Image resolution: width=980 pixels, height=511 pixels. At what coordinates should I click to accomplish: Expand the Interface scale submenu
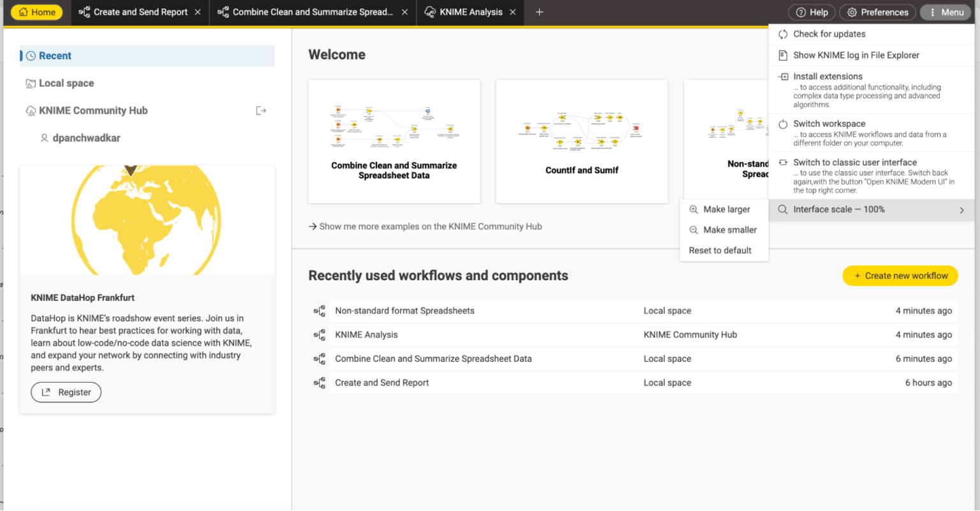point(872,210)
